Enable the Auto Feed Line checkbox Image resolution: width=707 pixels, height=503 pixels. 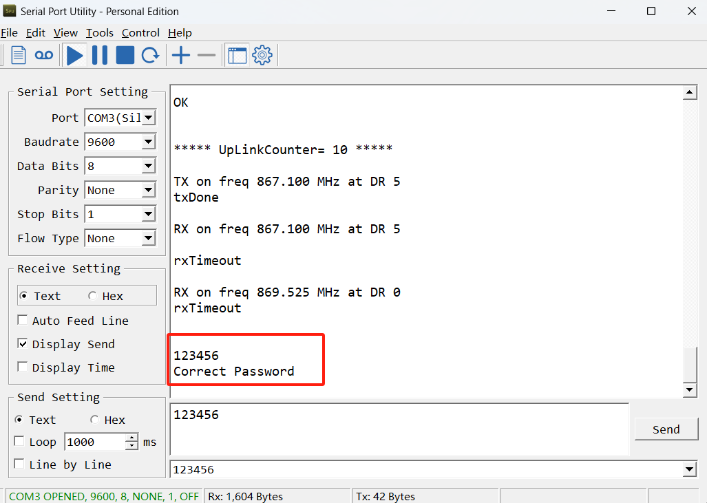pyautogui.click(x=22, y=320)
